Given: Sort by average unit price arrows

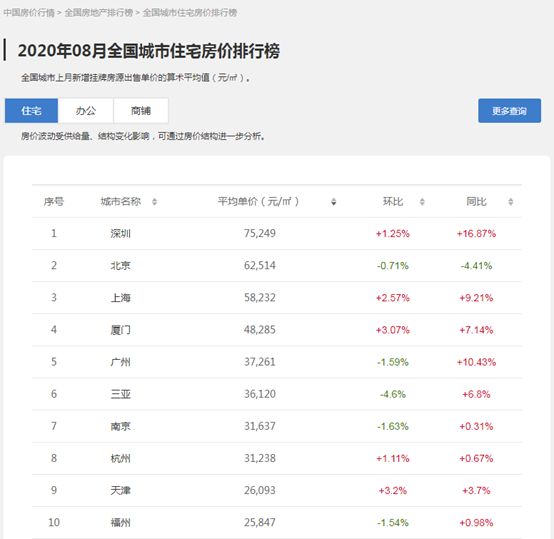Looking at the screenshot, I should [x=334, y=202].
